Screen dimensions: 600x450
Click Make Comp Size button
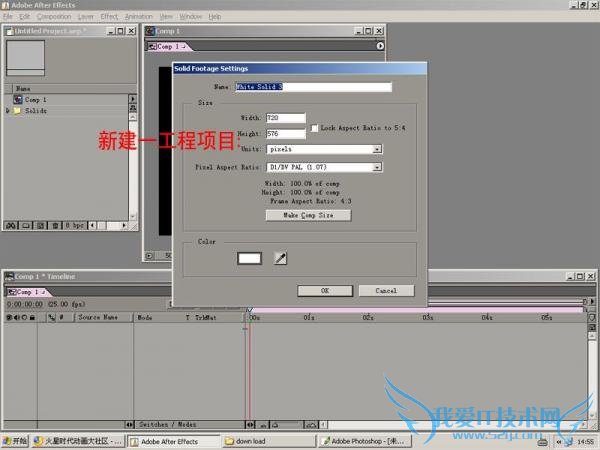coord(308,215)
